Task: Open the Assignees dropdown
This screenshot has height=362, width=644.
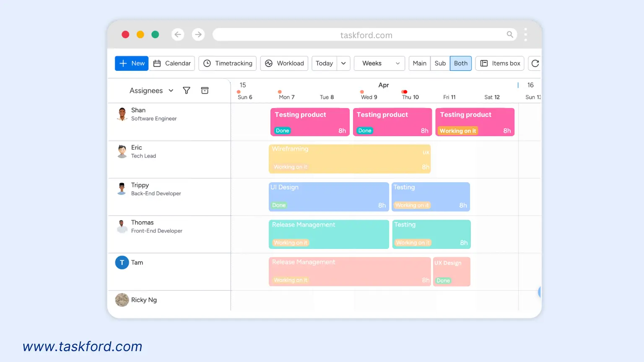Action: pos(151,90)
